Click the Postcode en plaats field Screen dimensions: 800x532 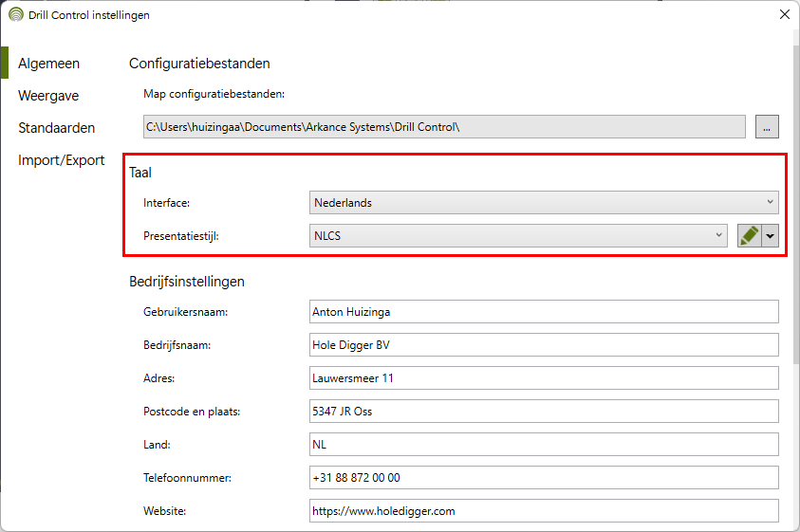(544, 412)
